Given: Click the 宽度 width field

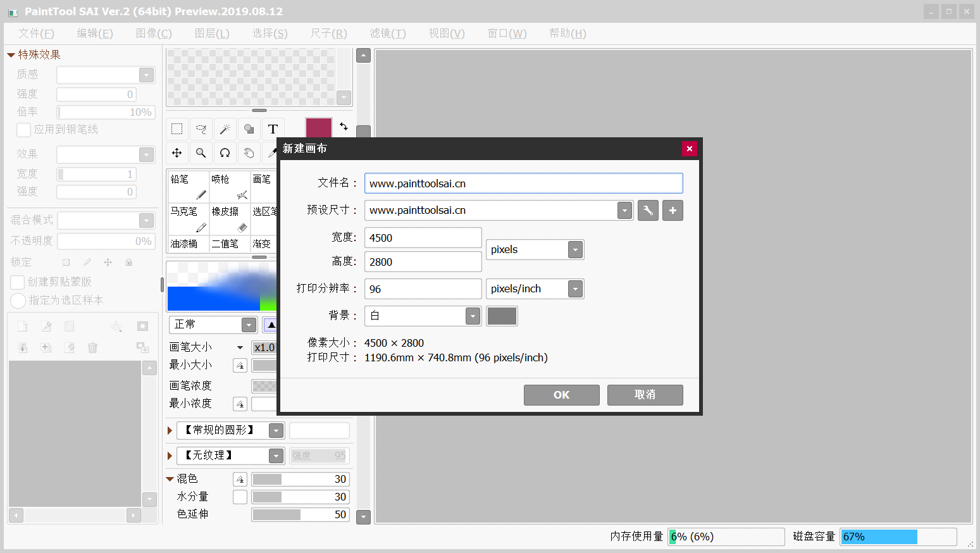Looking at the screenshot, I should (423, 238).
